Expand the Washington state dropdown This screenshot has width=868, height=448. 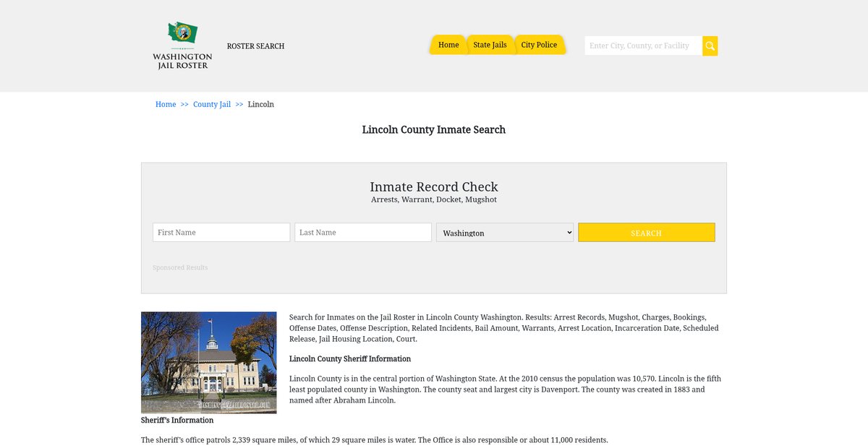tap(505, 233)
